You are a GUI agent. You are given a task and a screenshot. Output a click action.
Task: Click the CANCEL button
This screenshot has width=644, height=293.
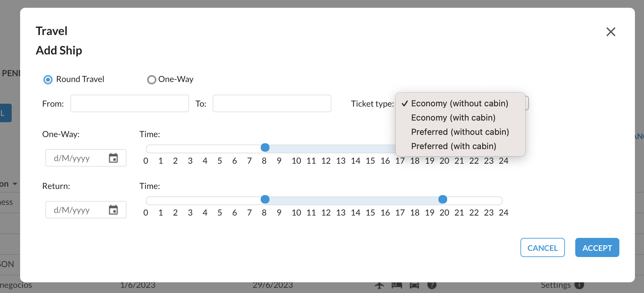543,248
